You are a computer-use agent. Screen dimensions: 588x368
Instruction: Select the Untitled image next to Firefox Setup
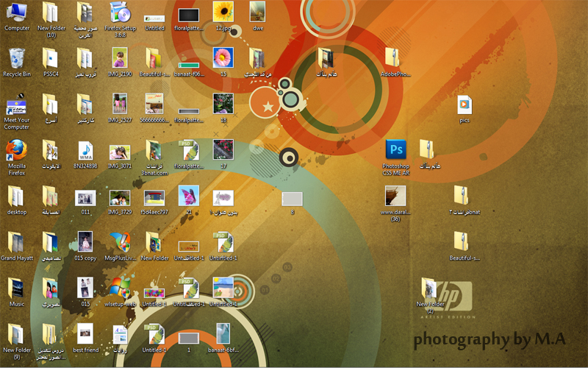(x=154, y=19)
